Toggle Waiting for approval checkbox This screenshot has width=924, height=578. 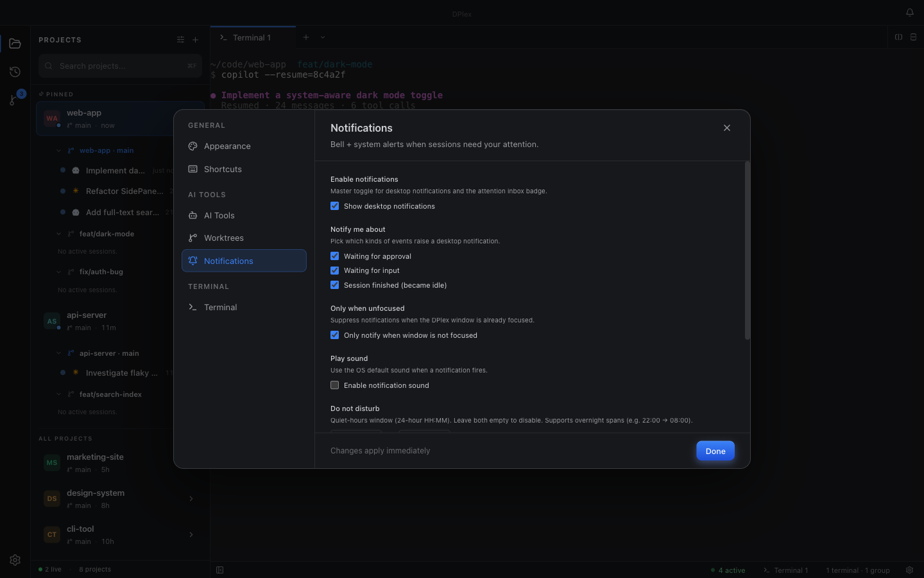pyautogui.click(x=334, y=256)
